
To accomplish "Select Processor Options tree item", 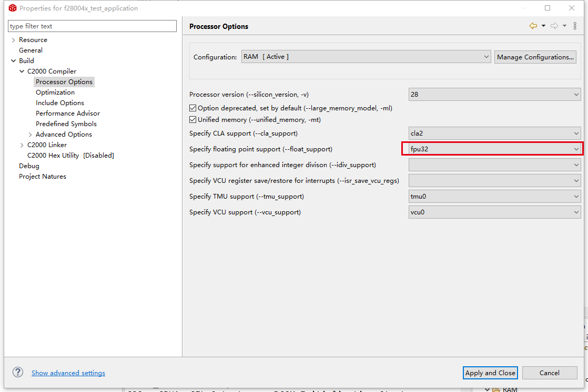I will tap(64, 81).
